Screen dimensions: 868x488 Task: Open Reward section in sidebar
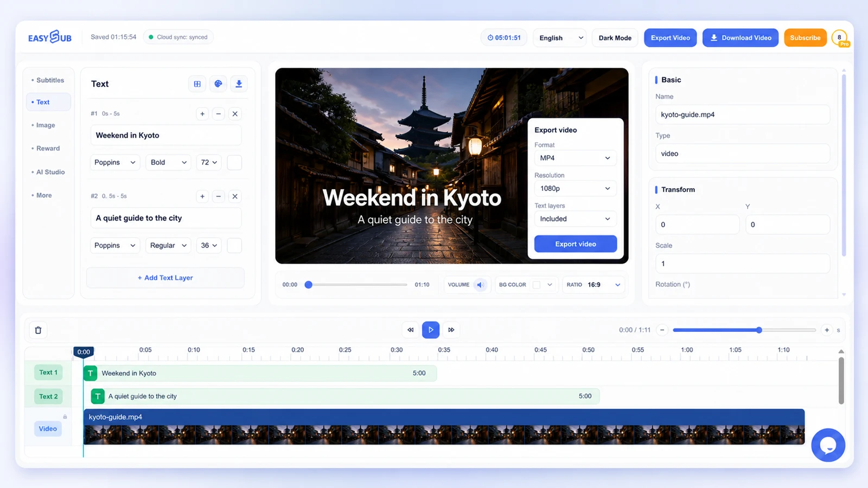click(48, 149)
